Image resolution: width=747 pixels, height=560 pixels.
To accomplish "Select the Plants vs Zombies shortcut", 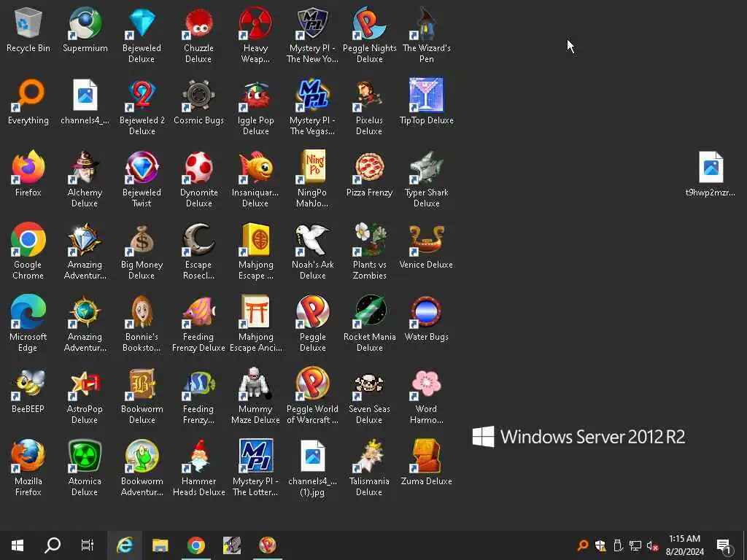I will click(x=369, y=252).
